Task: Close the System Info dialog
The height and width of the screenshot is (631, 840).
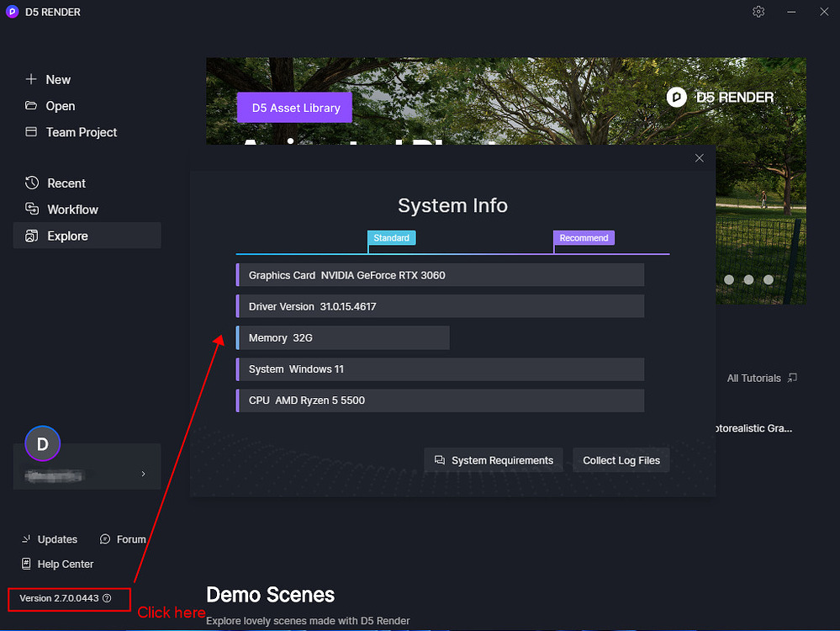Action: tap(699, 157)
